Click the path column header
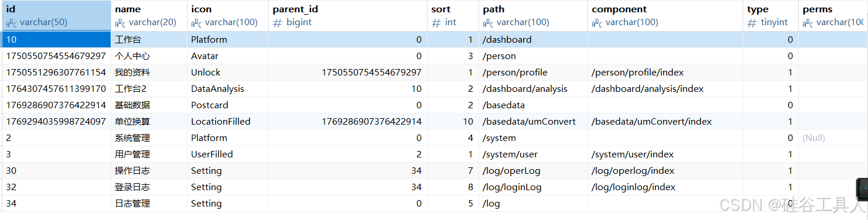The image size is (868, 220). [533, 16]
